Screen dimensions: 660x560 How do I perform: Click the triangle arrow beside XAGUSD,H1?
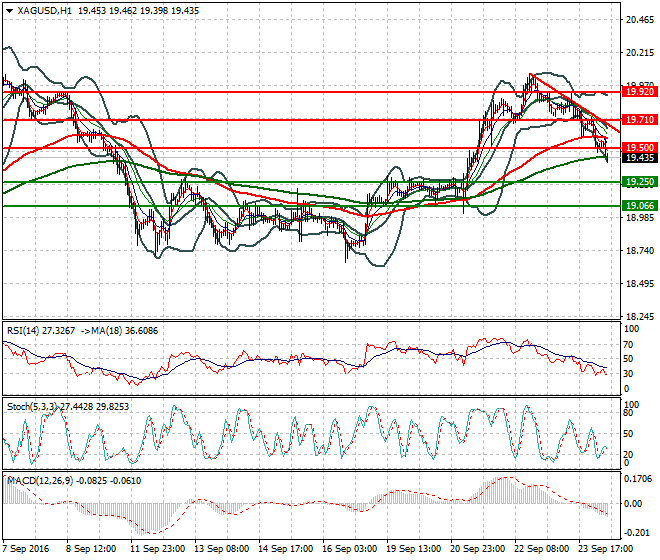(9, 11)
